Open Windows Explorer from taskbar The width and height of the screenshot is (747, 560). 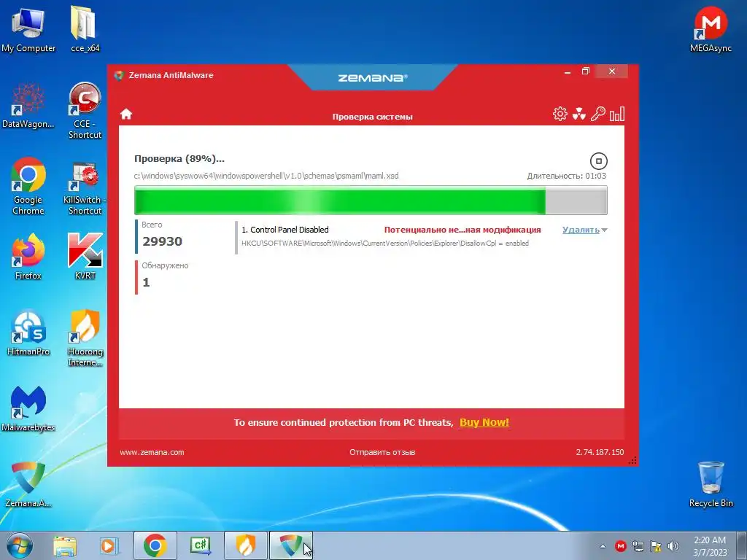pos(65,546)
